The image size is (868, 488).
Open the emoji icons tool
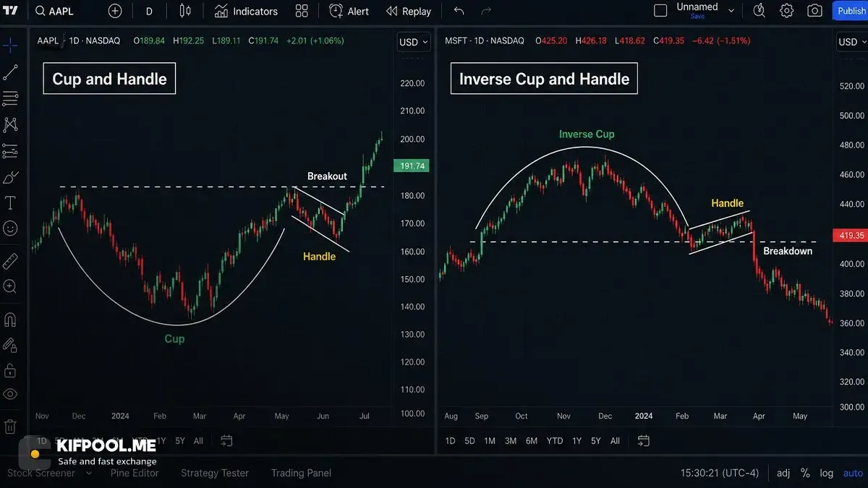coord(10,228)
